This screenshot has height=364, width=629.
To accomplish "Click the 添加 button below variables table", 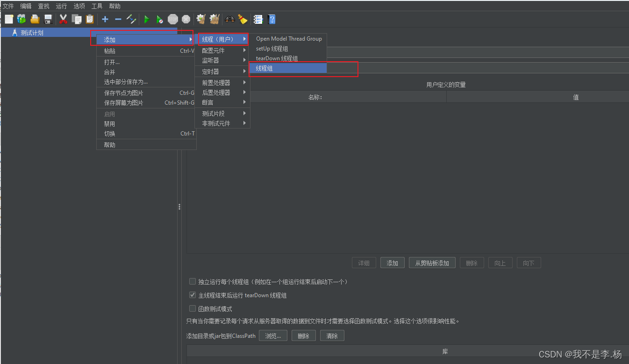I will (393, 263).
